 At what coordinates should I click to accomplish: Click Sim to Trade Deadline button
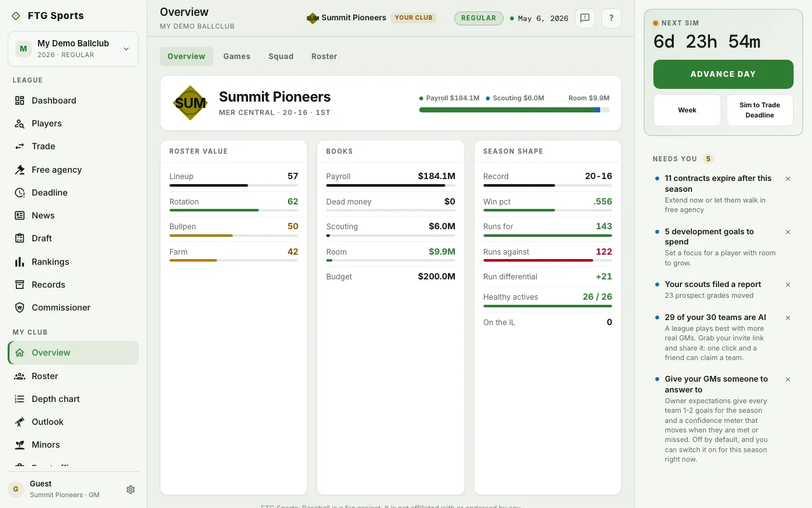coord(760,110)
